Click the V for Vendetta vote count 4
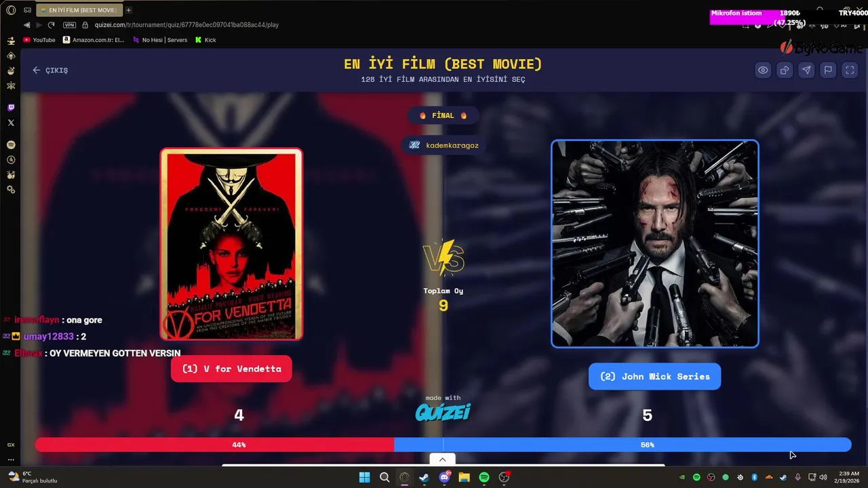The height and width of the screenshot is (488, 868). click(x=239, y=415)
